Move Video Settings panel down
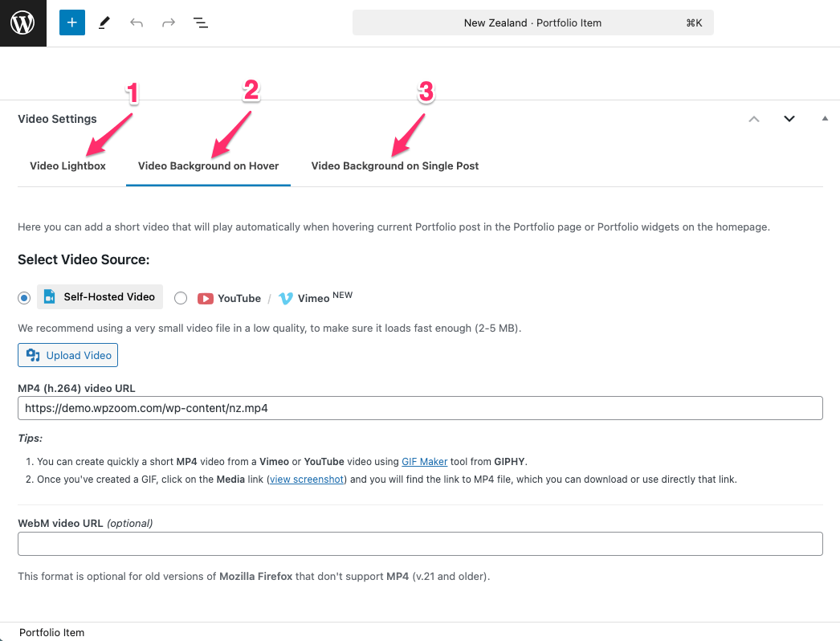This screenshot has height=641, width=840. [789, 119]
